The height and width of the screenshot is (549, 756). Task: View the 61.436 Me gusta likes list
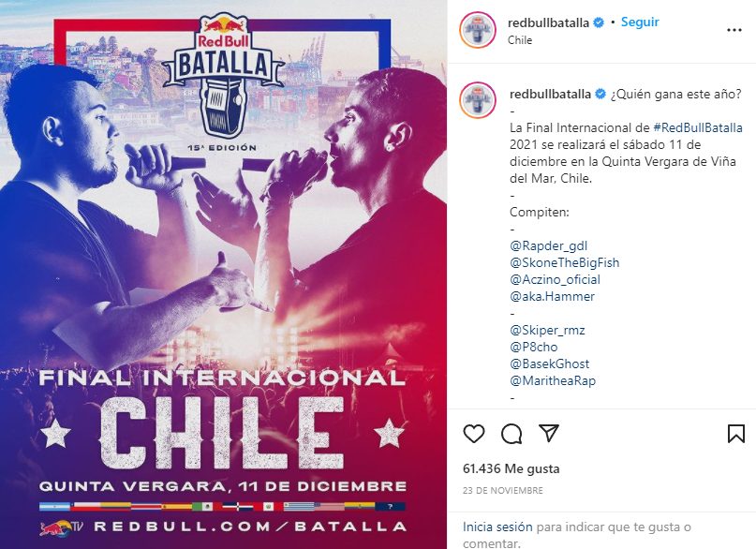[511, 468]
